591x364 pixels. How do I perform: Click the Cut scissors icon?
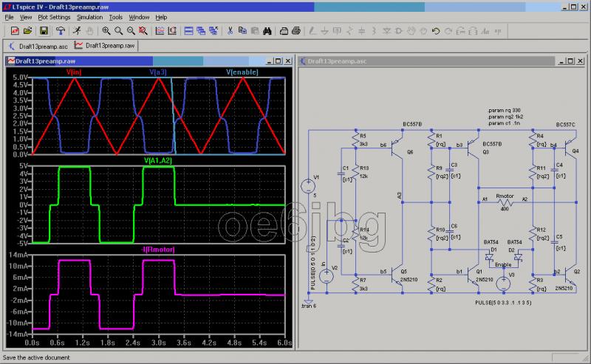[x=230, y=31]
